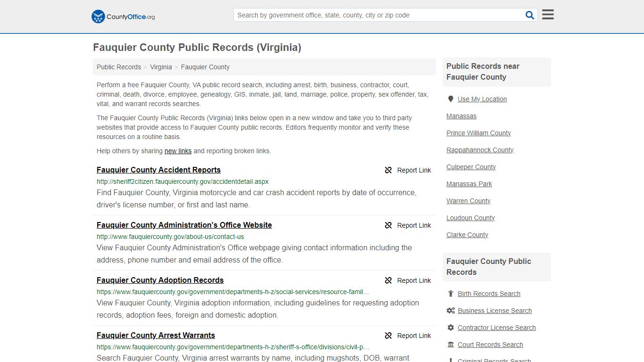Open Court Records Search
This screenshot has width=644, height=362.
490,345
